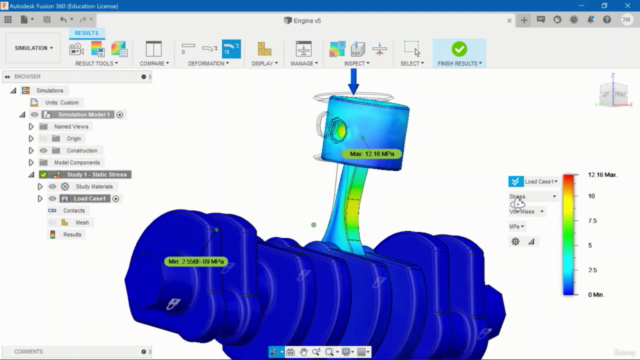Click the green Finish Results checkmark
Viewport: 640px width, 360px height.
point(459,49)
